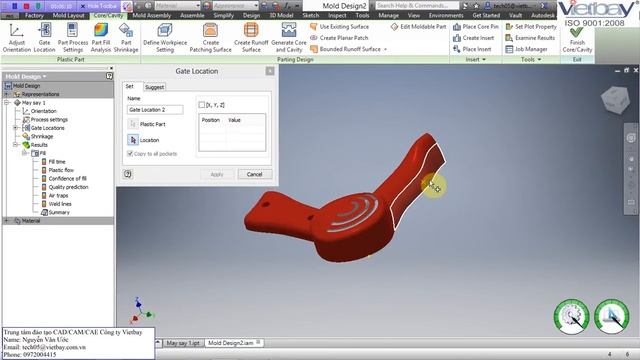Screen dimensions: 640x360
Task: Open the Mold Layout ribbon tab
Action: click(x=69, y=16)
